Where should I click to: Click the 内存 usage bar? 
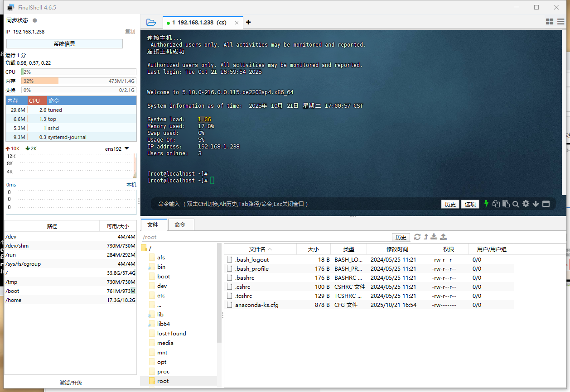click(79, 81)
